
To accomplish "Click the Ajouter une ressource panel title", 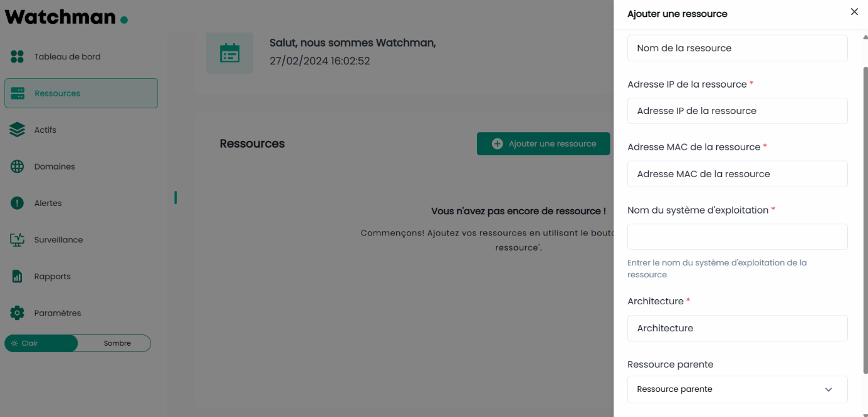I will [x=677, y=14].
